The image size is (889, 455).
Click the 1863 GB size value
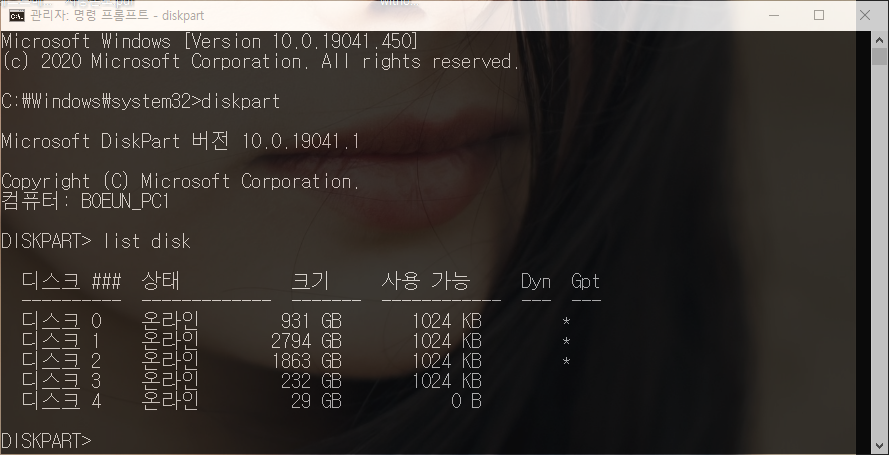coord(306,361)
